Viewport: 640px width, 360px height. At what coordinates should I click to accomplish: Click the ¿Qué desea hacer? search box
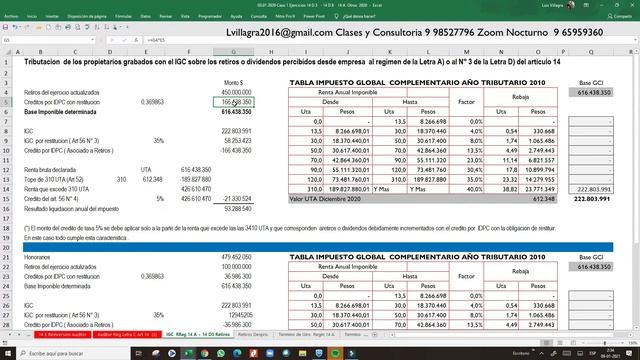(x=355, y=16)
